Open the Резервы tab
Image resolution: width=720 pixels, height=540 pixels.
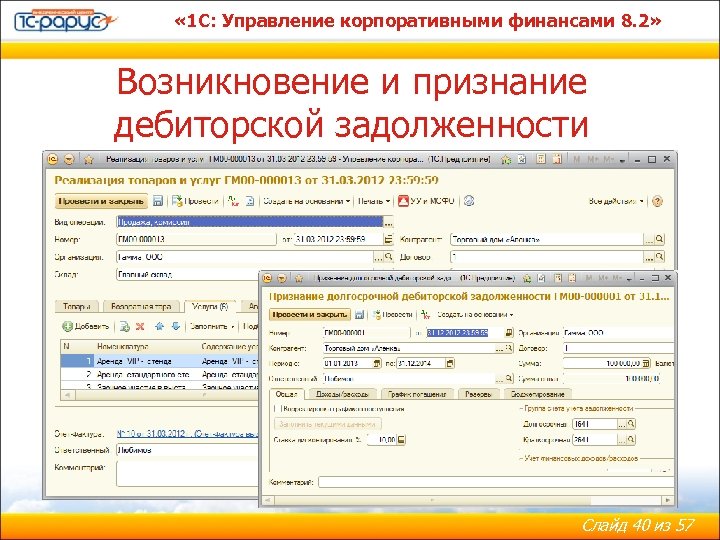coord(478,394)
